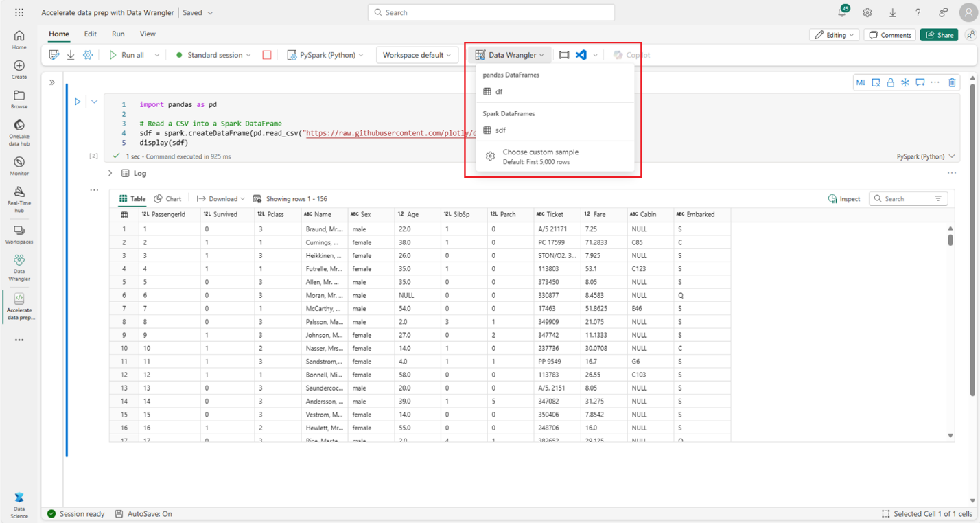This screenshot has width=980, height=523.
Task: Open the settings gear in the header
Action: click(x=867, y=12)
